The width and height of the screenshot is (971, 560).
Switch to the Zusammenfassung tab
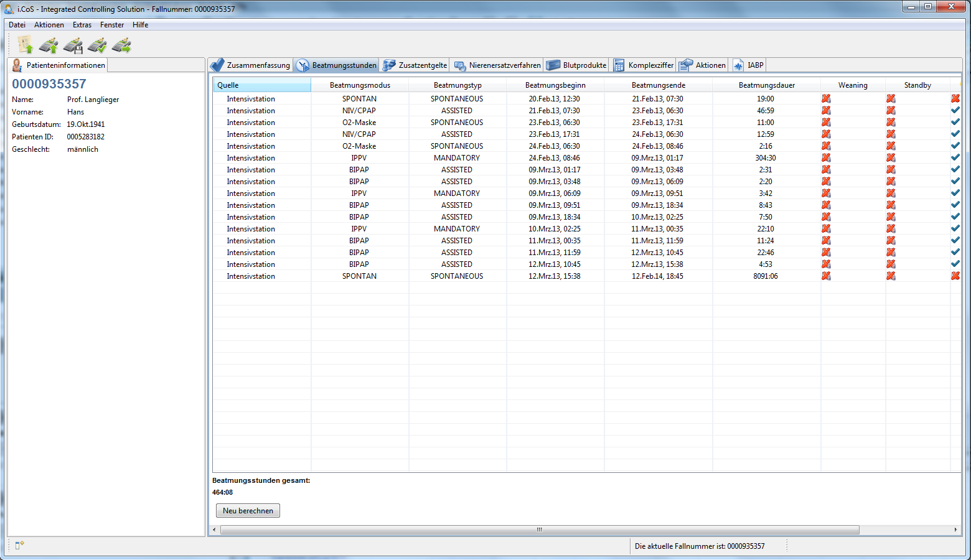[x=251, y=65]
